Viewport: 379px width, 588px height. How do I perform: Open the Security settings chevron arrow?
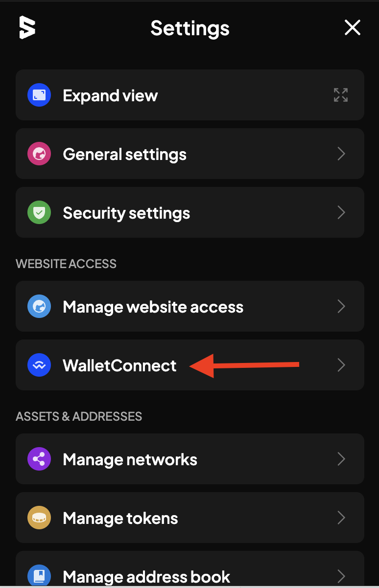click(342, 213)
